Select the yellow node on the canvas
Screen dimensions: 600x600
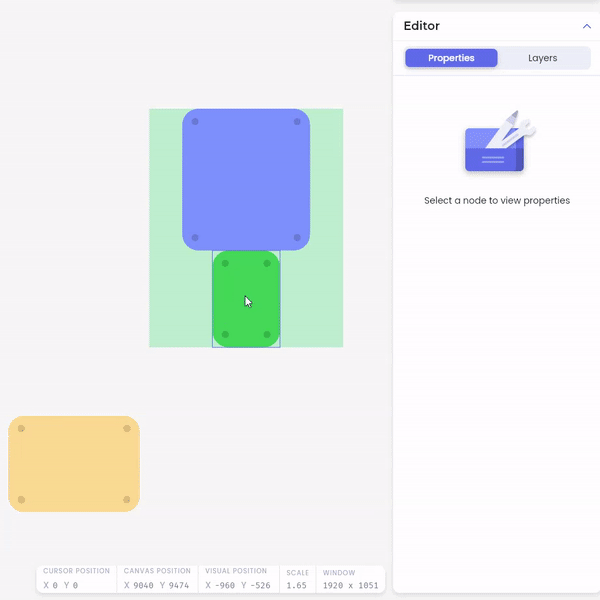coord(74,464)
